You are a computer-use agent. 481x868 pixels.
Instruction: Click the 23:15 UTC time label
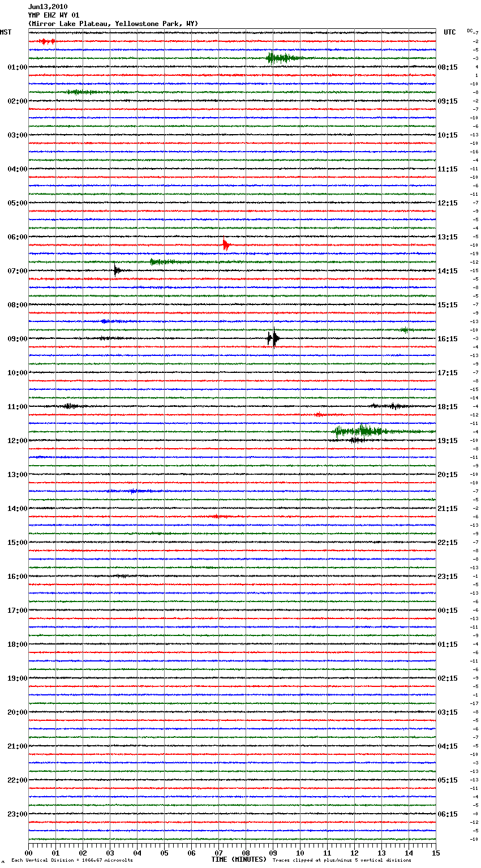pyautogui.click(x=448, y=577)
